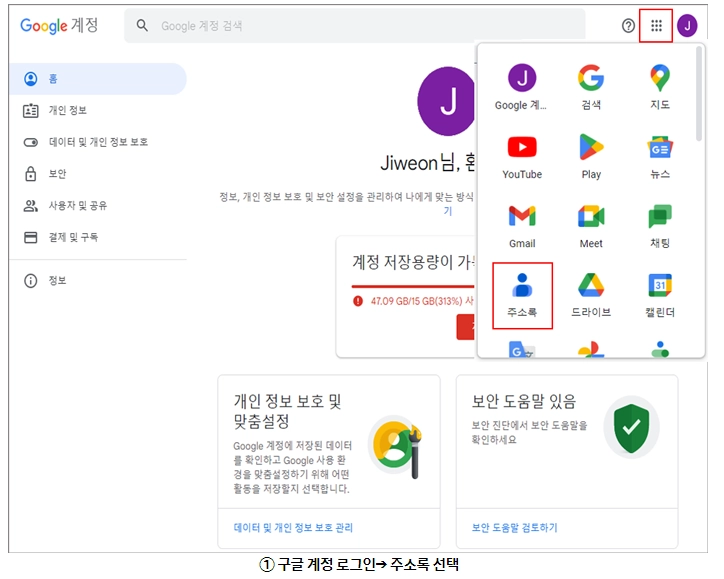Click the privacy personalization illustration icon
Screen dimensions: 724x579
[x=396, y=446]
